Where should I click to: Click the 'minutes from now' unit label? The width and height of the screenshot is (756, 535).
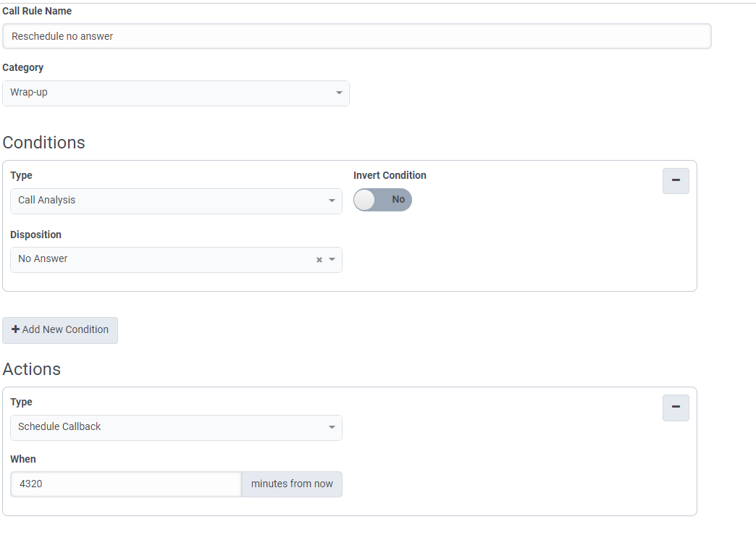pyautogui.click(x=292, y=484)
